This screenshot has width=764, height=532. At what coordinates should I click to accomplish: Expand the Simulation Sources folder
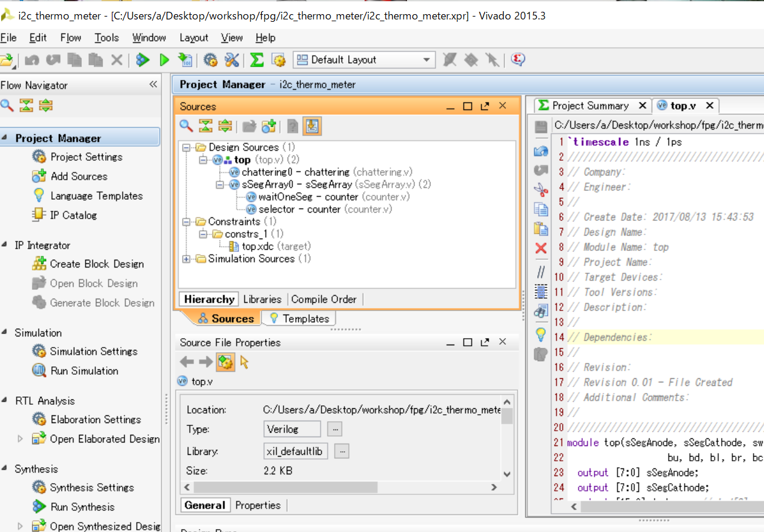click(187, 259)
